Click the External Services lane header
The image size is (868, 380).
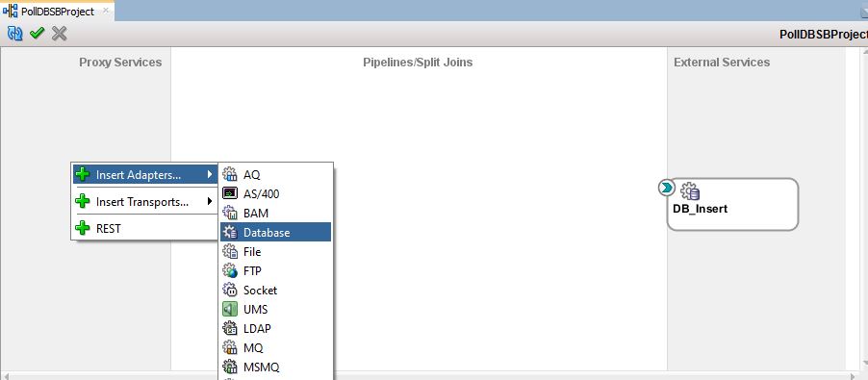(x=722, y=62)
